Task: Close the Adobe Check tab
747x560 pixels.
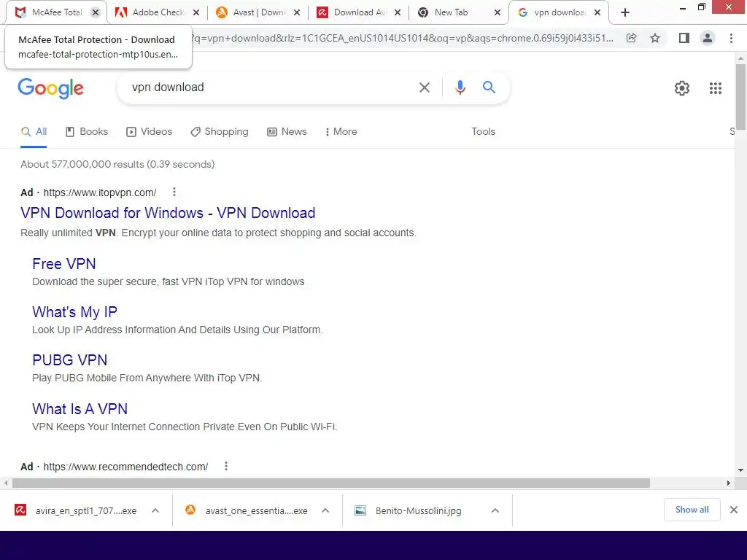Action: pyautogui.click(x=196, y=13)
